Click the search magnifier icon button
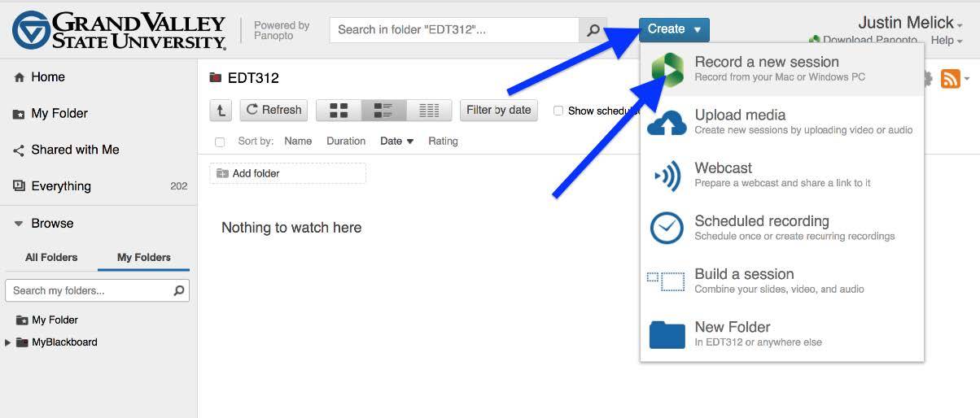 593,30
